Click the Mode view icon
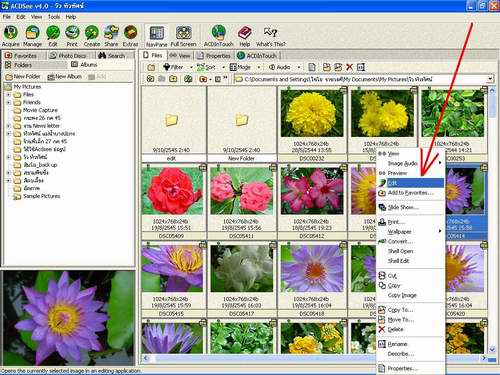Image resolution: width=500 pixels, height=375 pixels. click(x=233, y=67)
